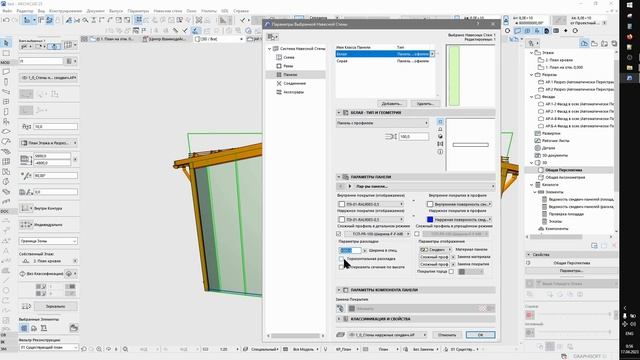Viewport: 640px width, 360px height.
Task: Click the surface override icon under Замена Покрытия
Action: point(340,309)
